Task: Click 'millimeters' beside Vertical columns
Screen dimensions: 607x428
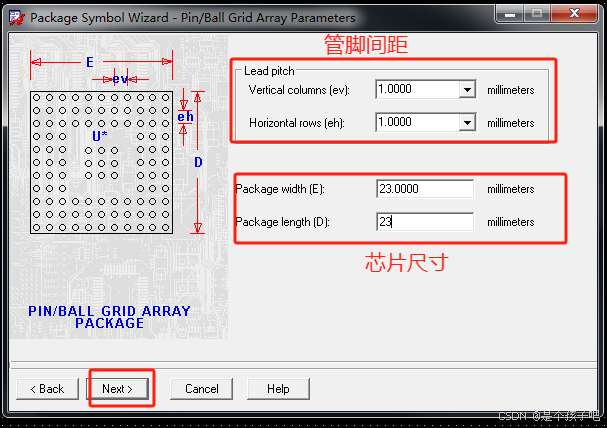Action: 511,90
